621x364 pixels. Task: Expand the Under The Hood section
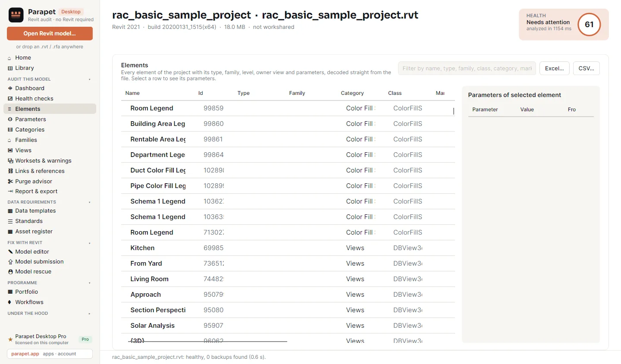click(90, 314)
